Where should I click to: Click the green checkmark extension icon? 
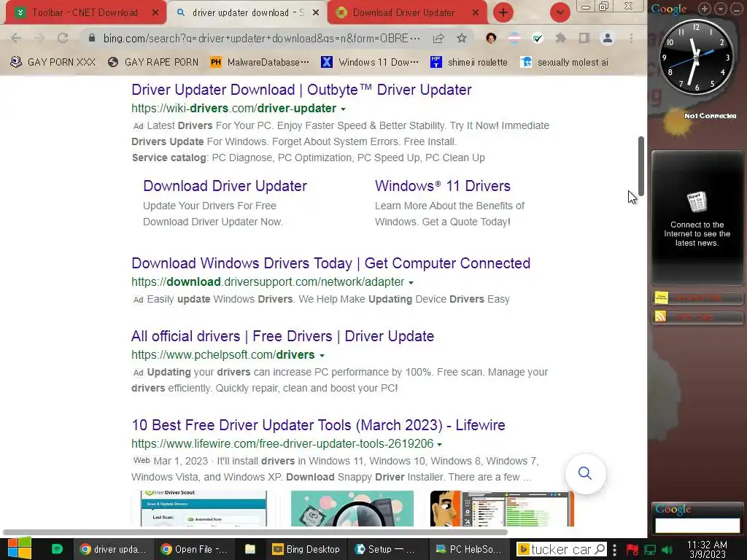(x=538, y=38)
